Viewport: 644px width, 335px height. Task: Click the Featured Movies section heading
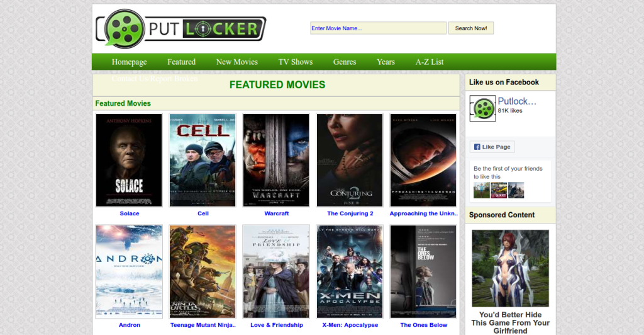point(123,103)
